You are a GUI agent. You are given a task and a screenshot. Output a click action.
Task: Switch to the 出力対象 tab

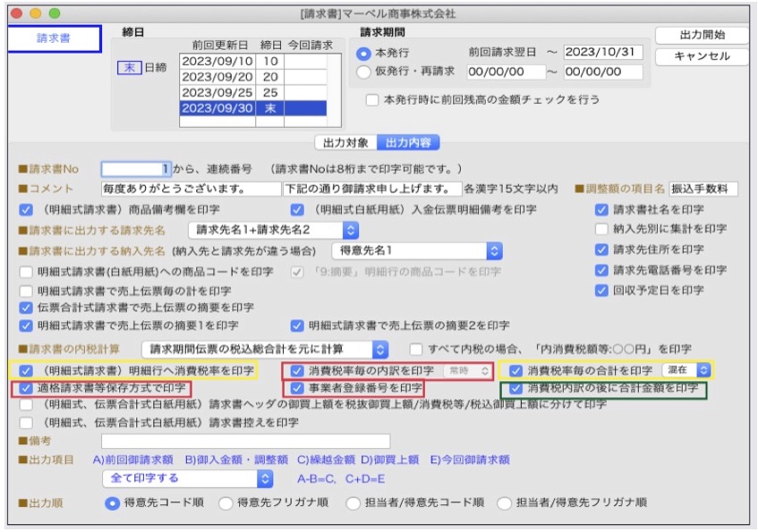[x=345, y=142]
